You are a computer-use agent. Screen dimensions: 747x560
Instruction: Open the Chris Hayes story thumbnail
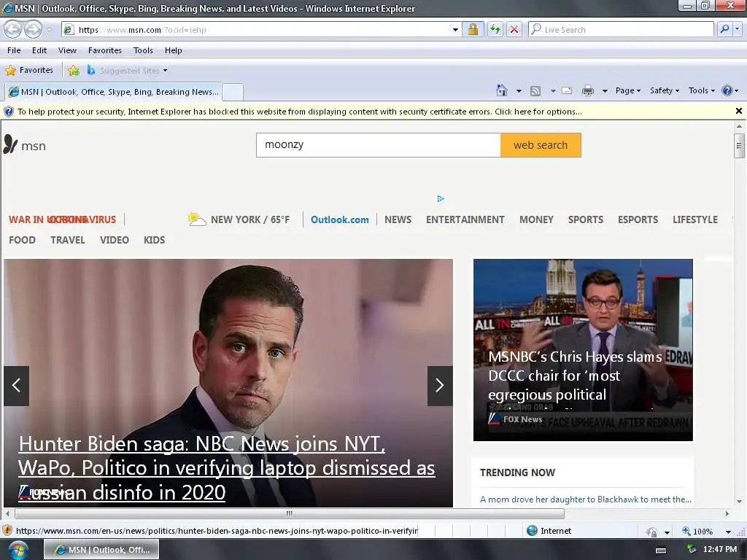pos(583,350)
